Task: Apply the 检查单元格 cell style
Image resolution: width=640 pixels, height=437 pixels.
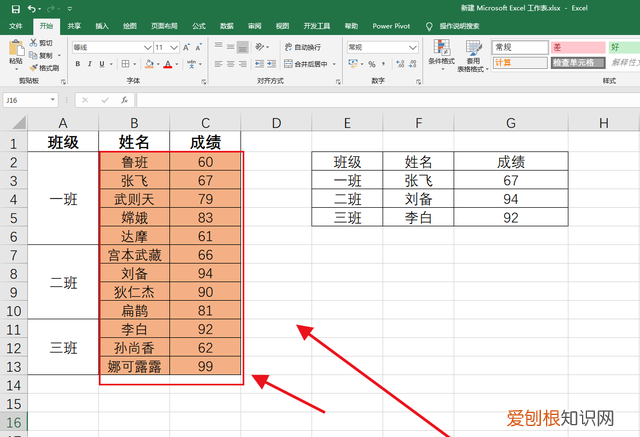Action: coord(578,62)
